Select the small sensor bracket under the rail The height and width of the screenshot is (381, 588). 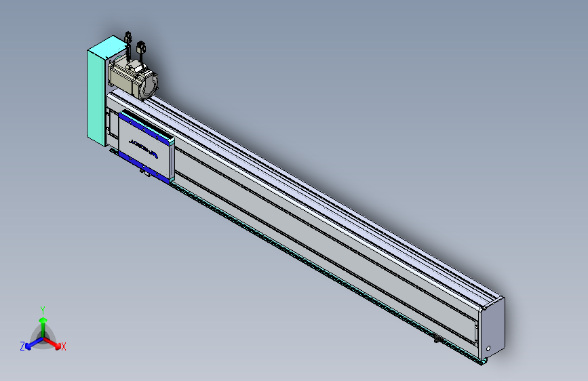pyautogui.click(x=437, y=340)
